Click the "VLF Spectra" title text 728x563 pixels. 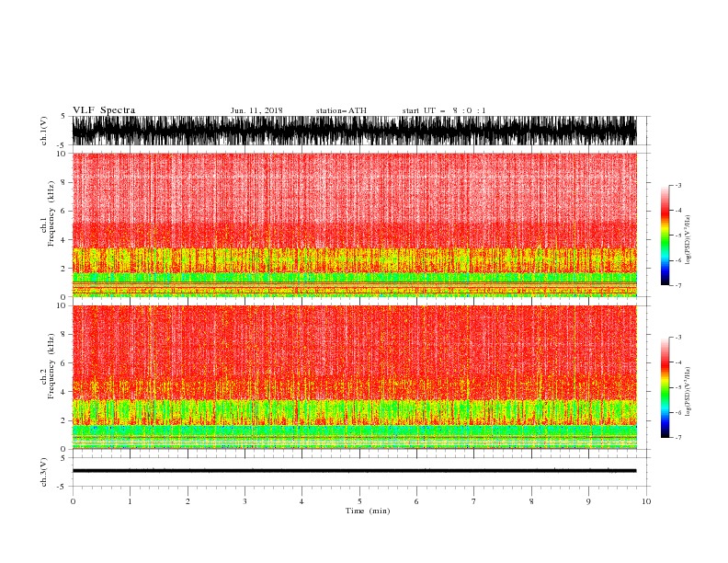coord(104,110)
